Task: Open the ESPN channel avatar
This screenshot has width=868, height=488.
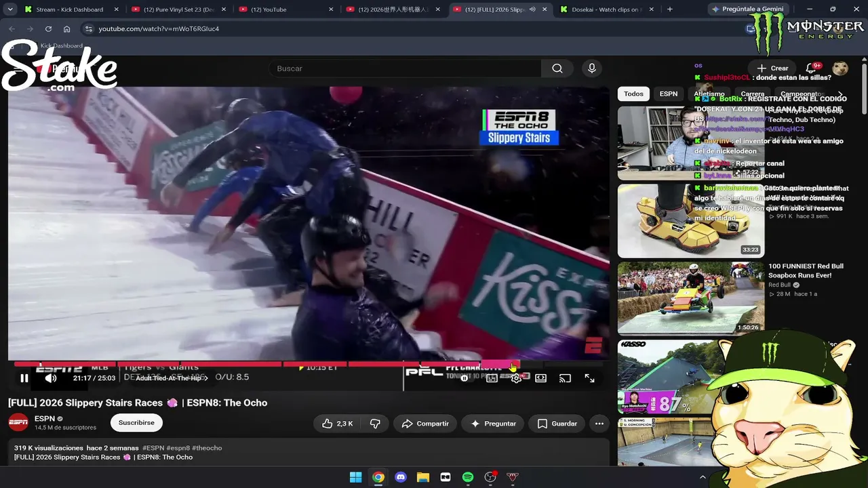Action: (x=18, y=423)
